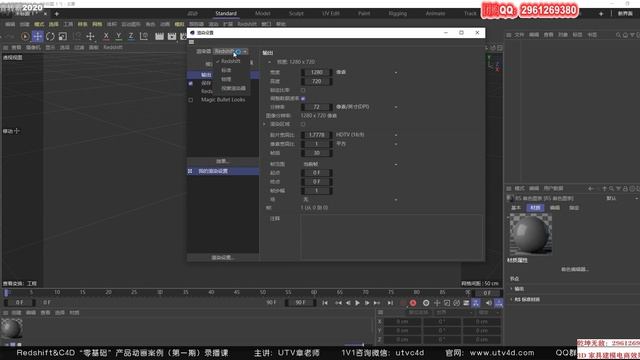Click the resolution field showing 72
The width and height of the screenshot is (640, 360).
point(317,107)
